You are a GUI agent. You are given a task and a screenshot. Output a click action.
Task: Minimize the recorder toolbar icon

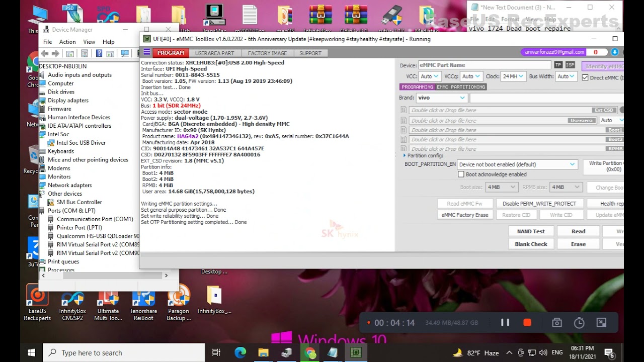(601, 323)
